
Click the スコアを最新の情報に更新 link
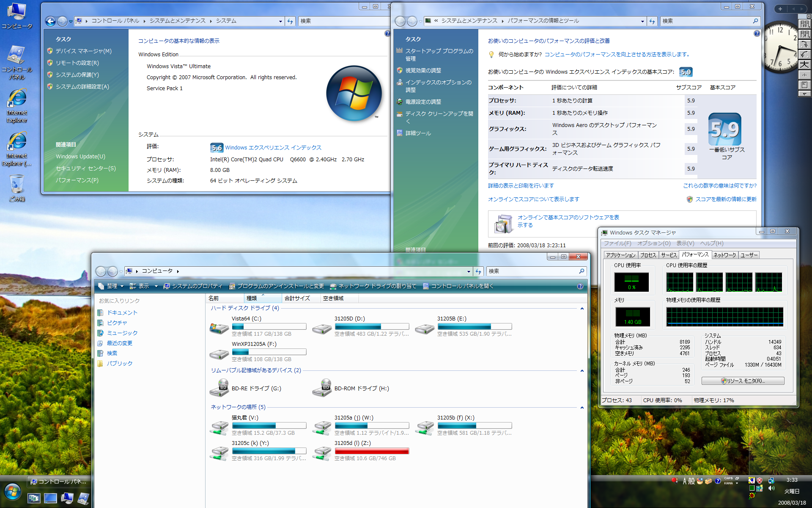tap(726, 199)
